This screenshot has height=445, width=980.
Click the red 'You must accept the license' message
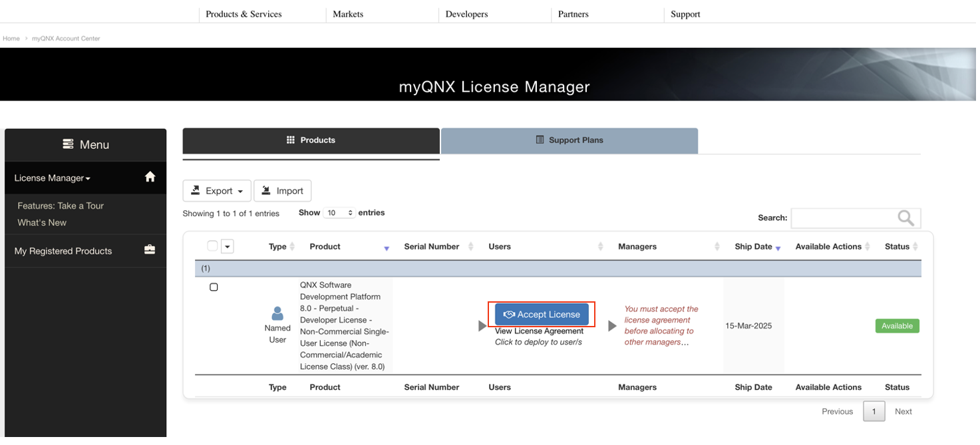661,326
